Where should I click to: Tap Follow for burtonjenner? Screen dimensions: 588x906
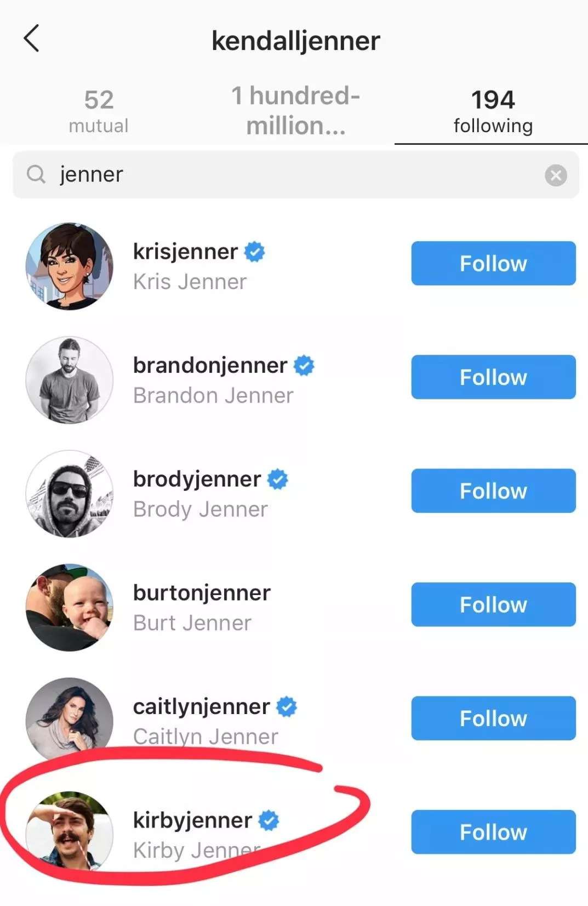(x=493, y=605)
